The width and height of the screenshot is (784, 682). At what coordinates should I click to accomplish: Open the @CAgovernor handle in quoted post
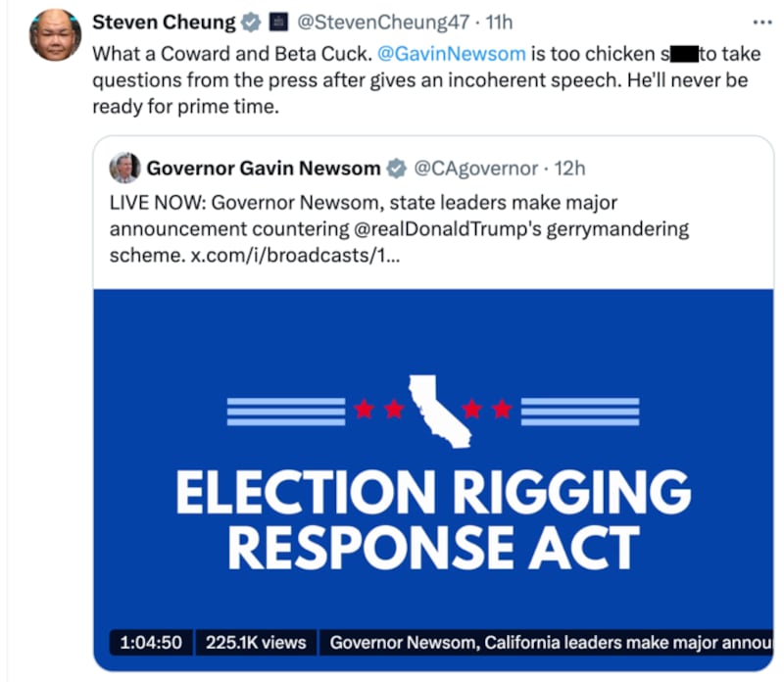click(476, 169)
